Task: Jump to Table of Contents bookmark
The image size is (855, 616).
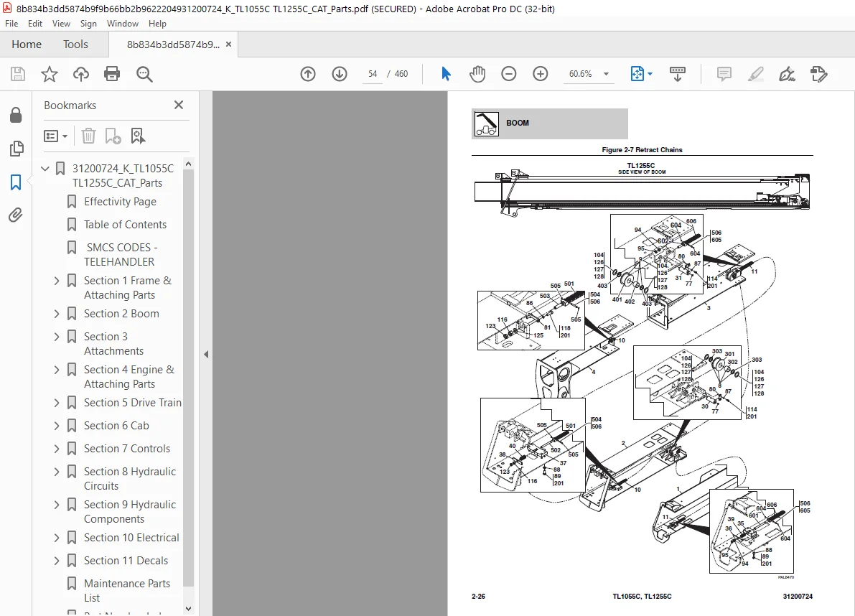Action: point(125,225)
